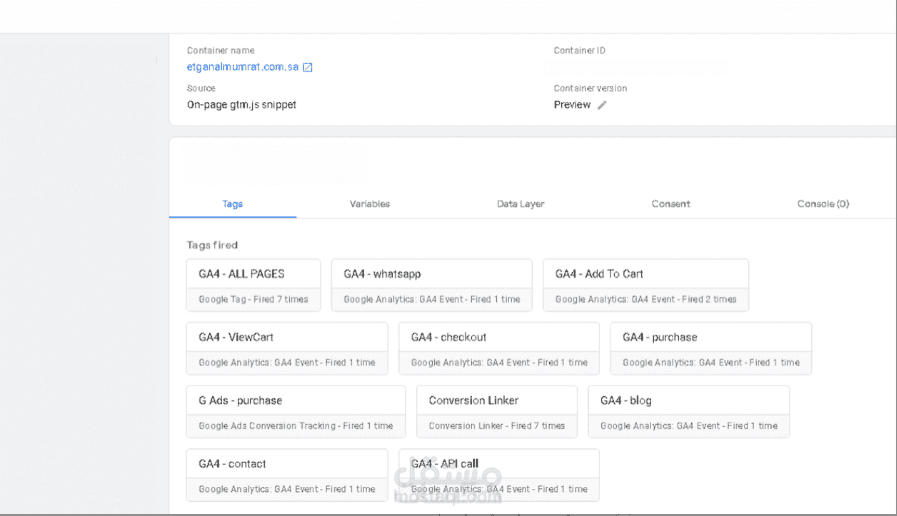Open the GA4 - purchase tag card
The height and width of the screenshot is (516, 897).
coord(710,348)
